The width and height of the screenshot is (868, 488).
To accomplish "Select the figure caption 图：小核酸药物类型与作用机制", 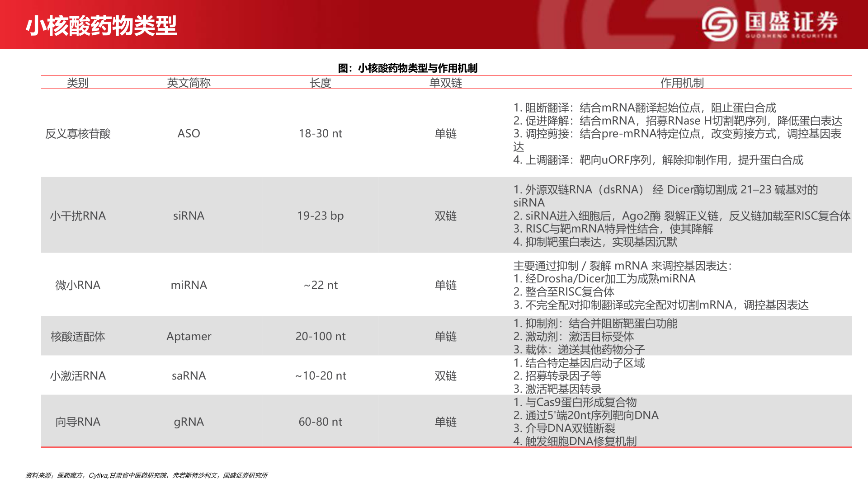I will pos(408,68).
